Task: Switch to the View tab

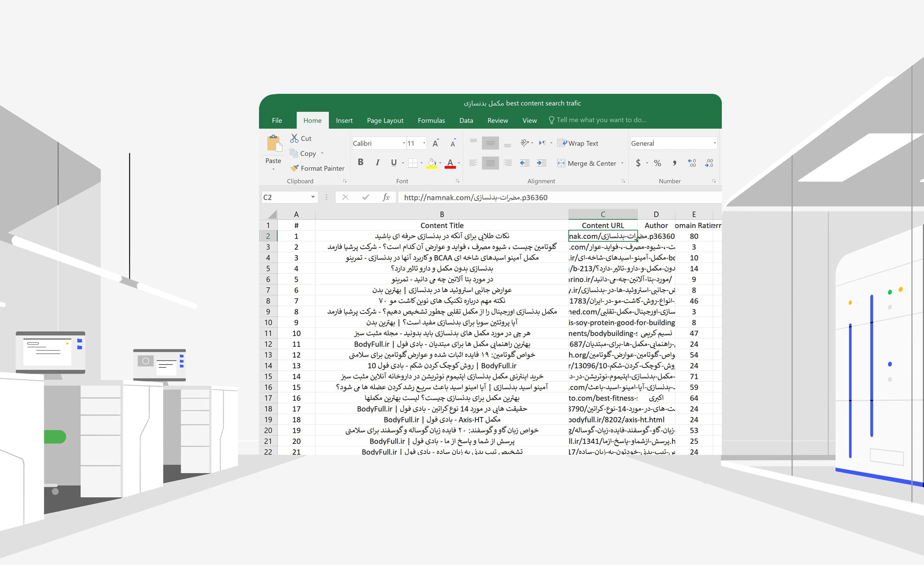Action: point(530,120)
